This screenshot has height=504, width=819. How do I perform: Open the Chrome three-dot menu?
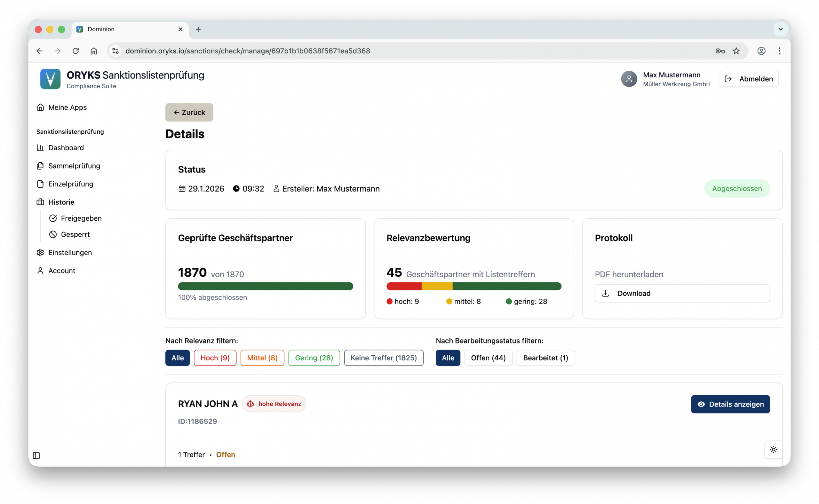[x=779, y=51]
